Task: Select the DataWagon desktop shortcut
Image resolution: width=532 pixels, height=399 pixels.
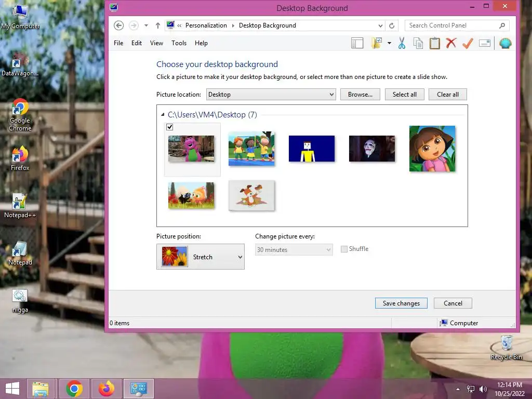Action: click(20, 64)
